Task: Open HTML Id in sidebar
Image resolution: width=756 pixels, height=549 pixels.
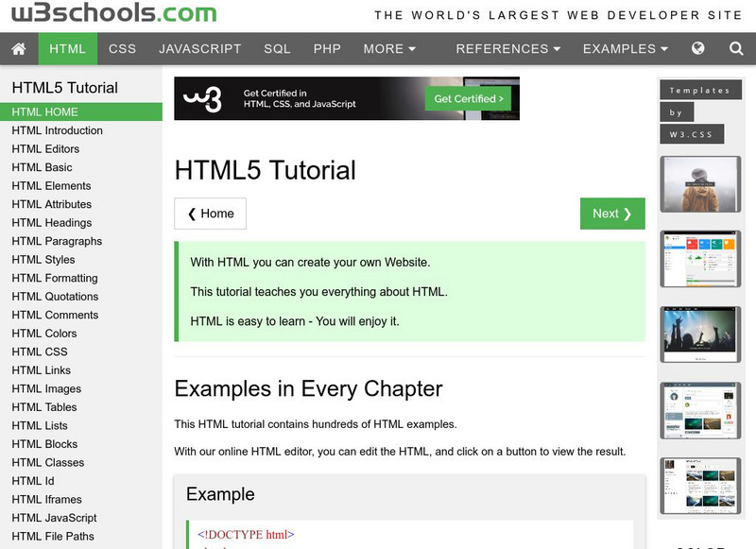Action: (x=81, y=481)
